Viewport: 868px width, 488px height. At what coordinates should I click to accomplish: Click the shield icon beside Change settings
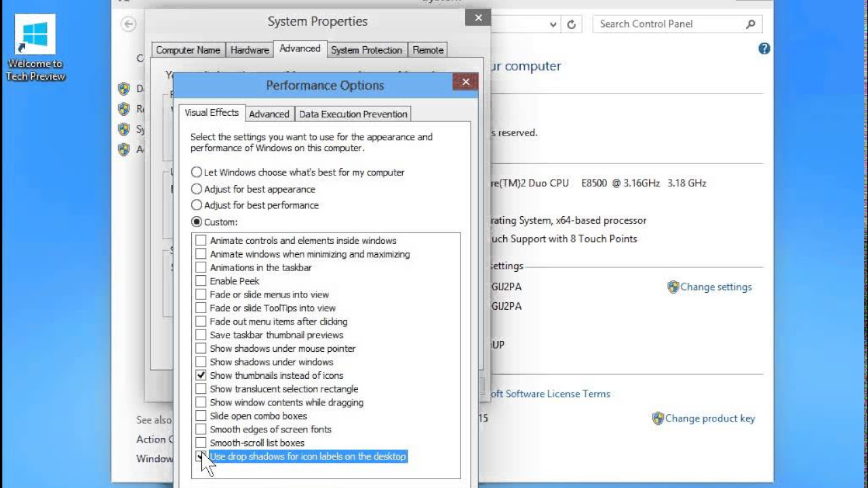click(673, 287)
